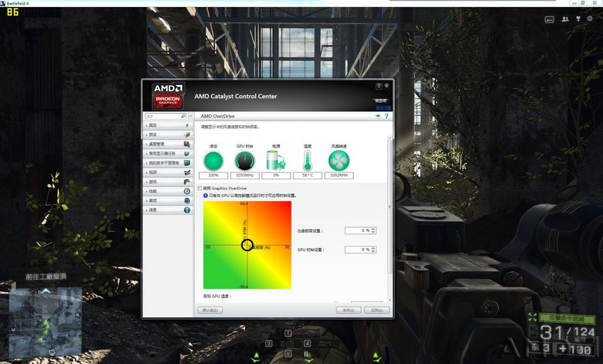Viewport: 603px width, 364px height.
Task: Click the Battlefield 4 window title
Action: [x=18, y=3]
